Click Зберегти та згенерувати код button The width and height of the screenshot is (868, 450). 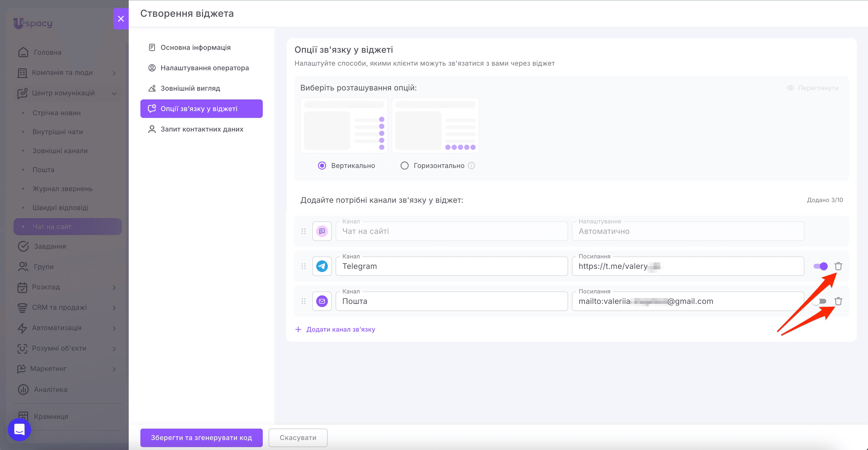[x=201, y=438]
